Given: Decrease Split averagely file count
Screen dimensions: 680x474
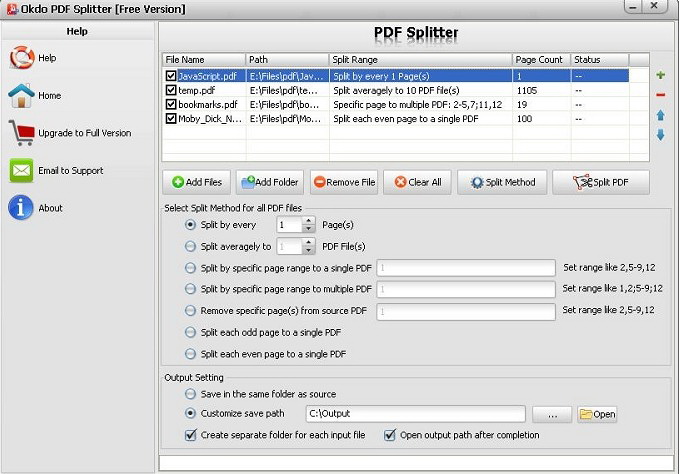Looking at the screenshot, I should pos(308,250).
